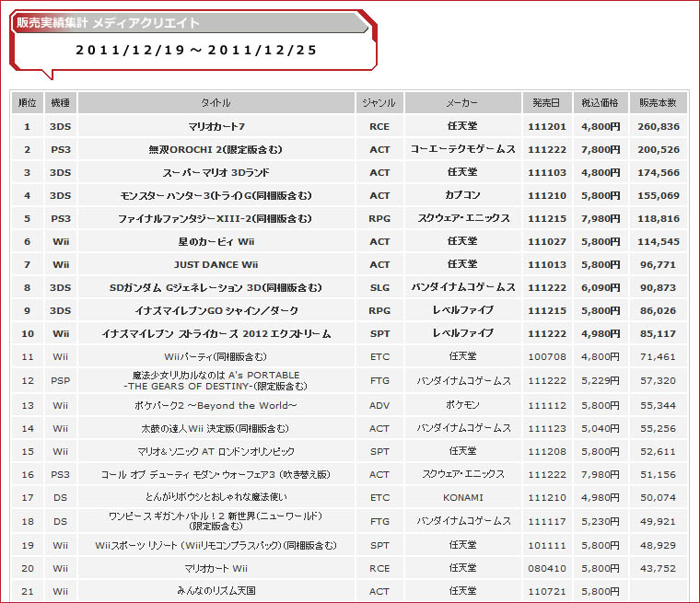Click sales figure 96,771
This screenshot has height=603, width=700.
(x=659, y=265)
